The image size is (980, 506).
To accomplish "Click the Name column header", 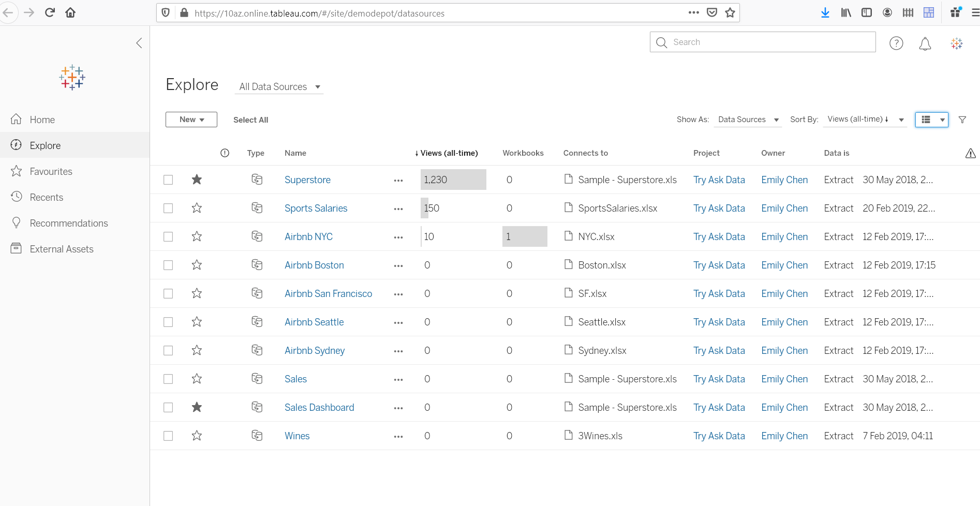I will click(295, 153).
